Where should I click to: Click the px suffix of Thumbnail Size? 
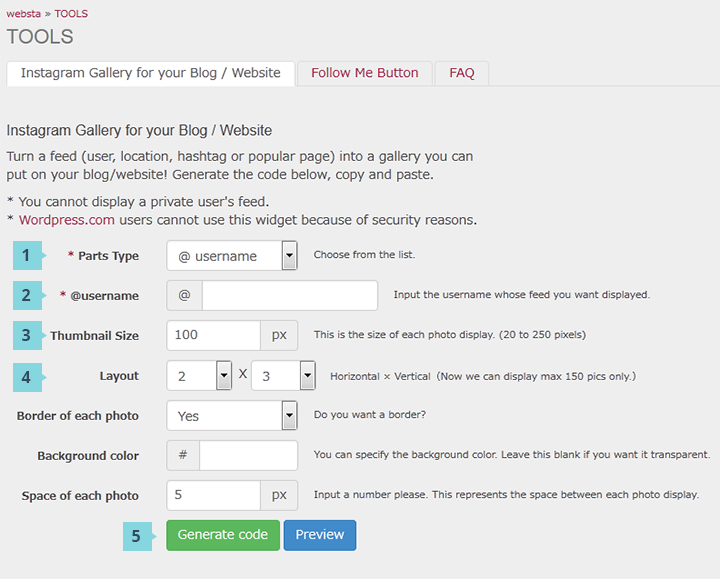(279, 335)
